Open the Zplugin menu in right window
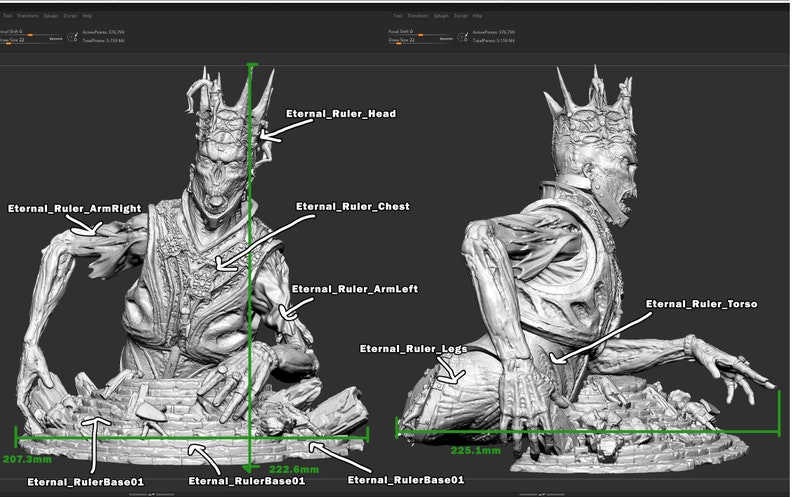 tap(441, 16)
